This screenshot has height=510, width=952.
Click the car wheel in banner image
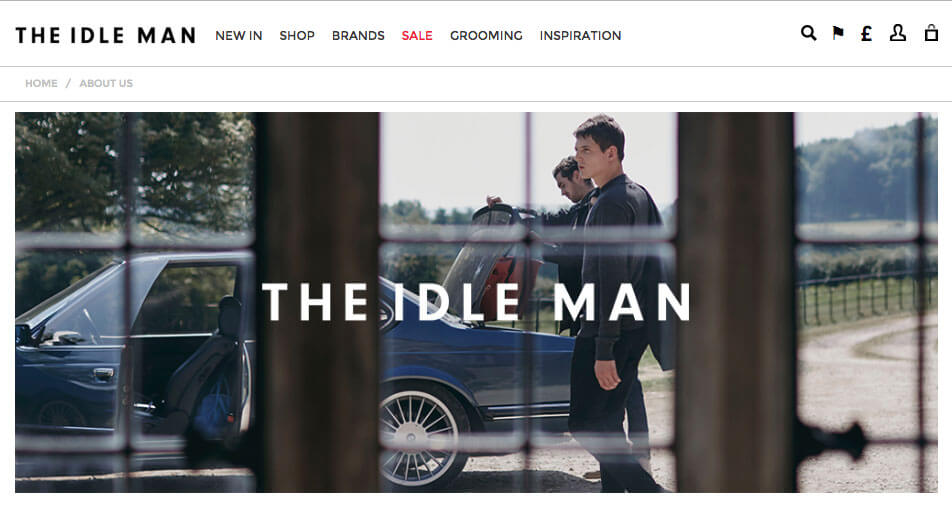coord(421,434)
